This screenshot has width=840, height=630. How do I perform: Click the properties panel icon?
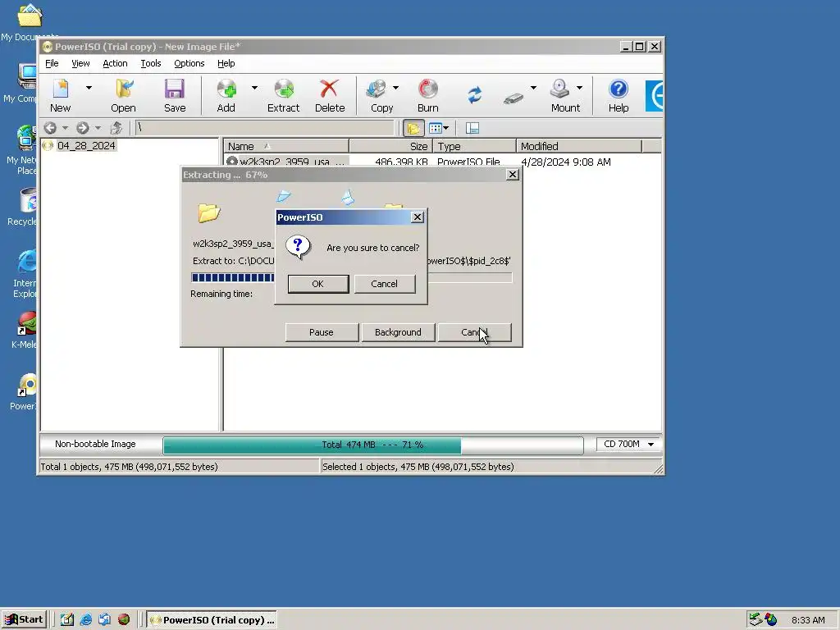(472, 128)
